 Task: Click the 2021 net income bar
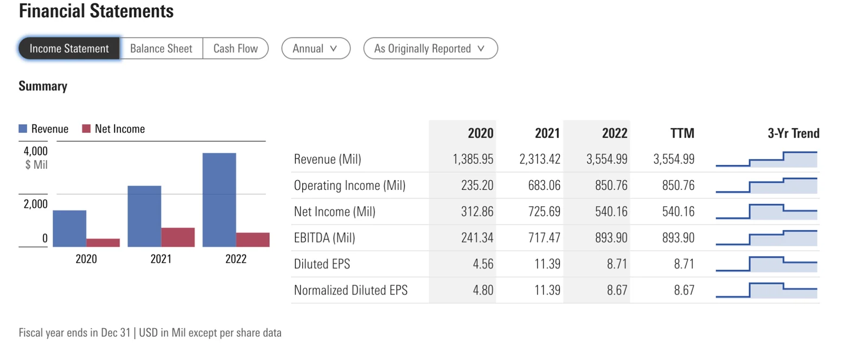pos(178,237)
